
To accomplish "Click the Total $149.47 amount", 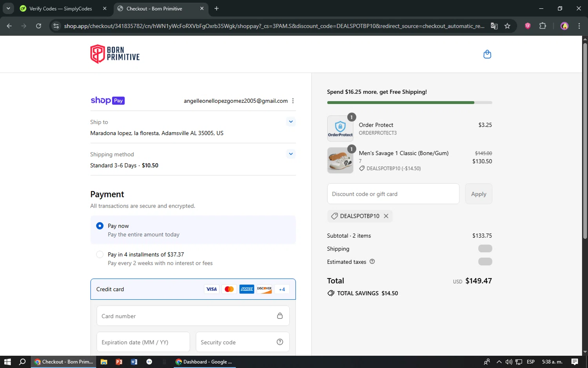I will click(478, 281).
